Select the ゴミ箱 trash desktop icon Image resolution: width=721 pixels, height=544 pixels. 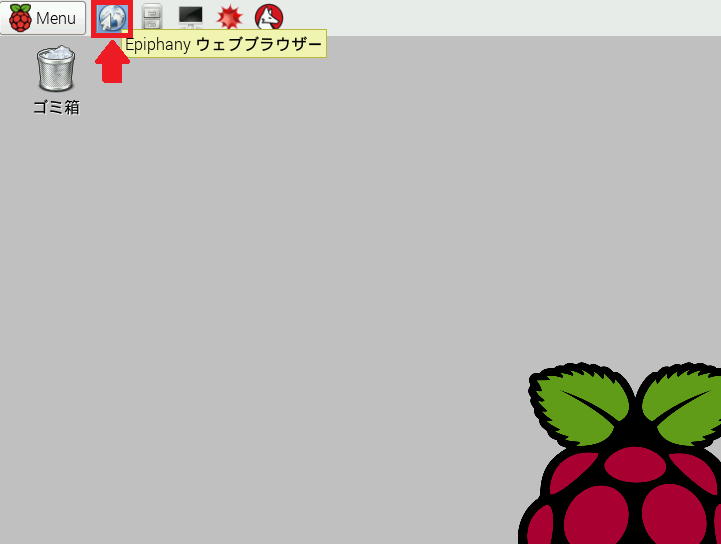56,80
